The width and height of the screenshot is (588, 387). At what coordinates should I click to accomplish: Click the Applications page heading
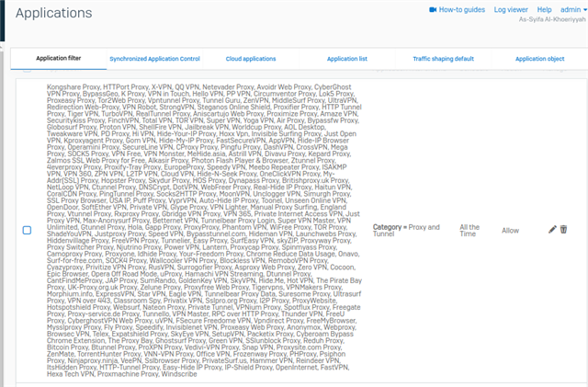(x=53, y=13)
